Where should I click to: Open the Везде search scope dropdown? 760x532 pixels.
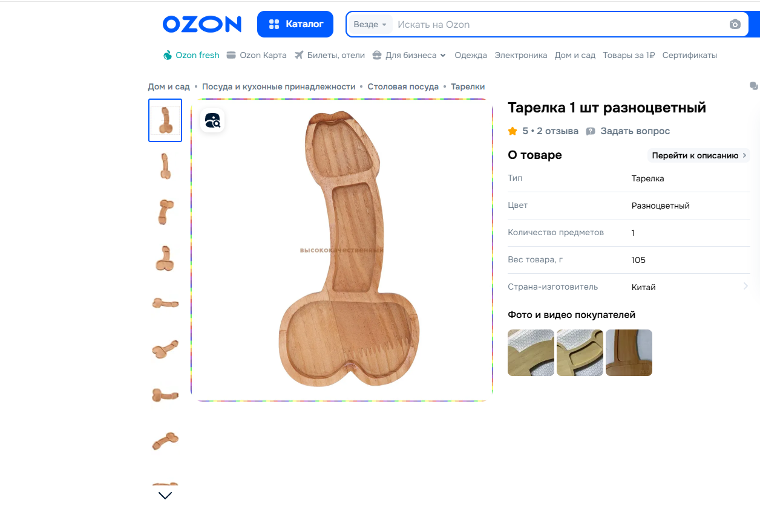pyautogui.click(x=370, y=25)
